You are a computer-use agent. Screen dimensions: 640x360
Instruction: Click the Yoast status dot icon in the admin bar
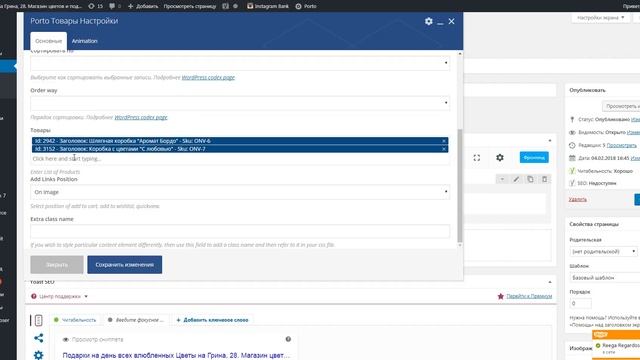236,6
